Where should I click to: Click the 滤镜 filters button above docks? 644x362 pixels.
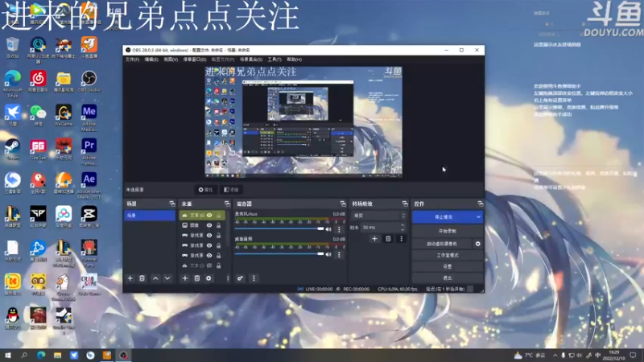(231, 190)
